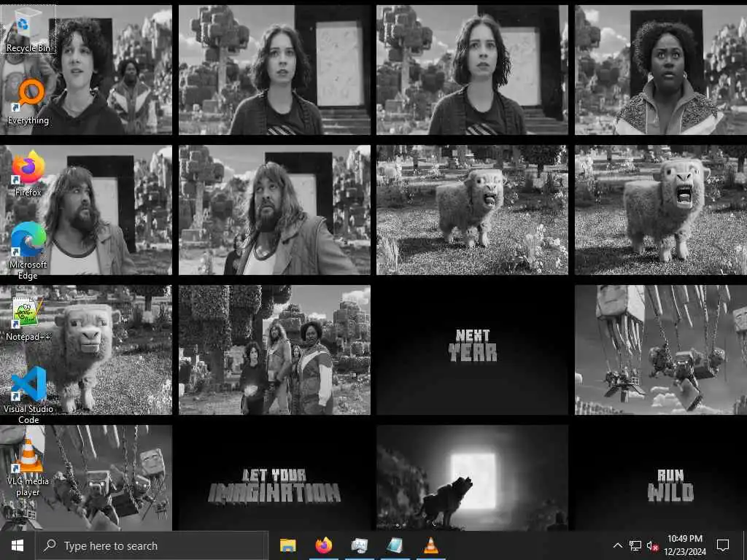This screenshot has width=747, height=560.
Task: Select the Firefox desktop shortcut
Action: pos(28,174)
